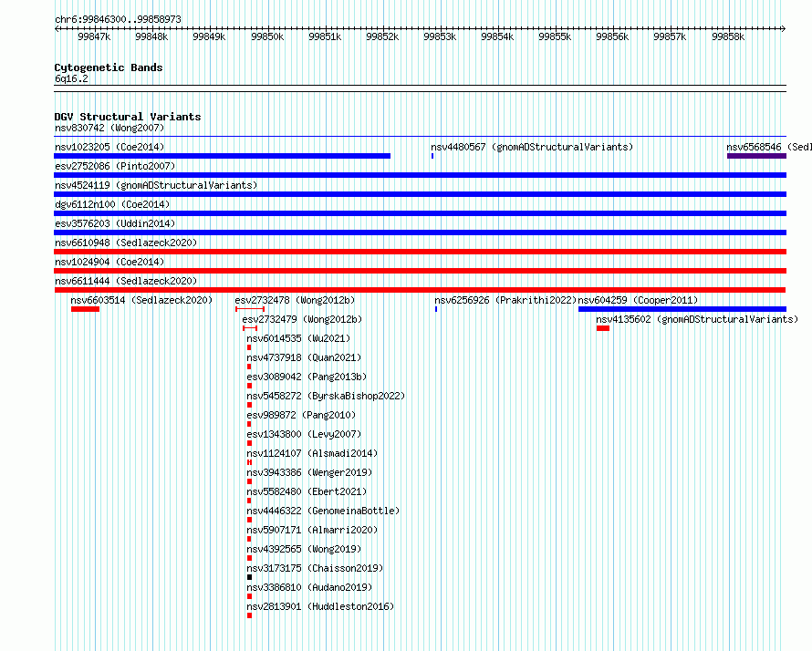
Task: Open the esv2752086 (Pinto2007) variant label
Action: [115, 166]
